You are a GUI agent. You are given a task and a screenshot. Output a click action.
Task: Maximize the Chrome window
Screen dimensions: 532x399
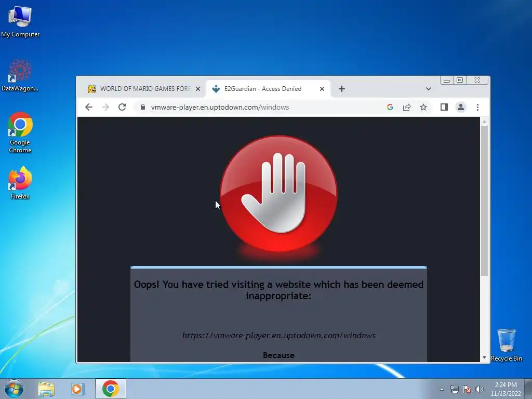click(x=460, y=81)
